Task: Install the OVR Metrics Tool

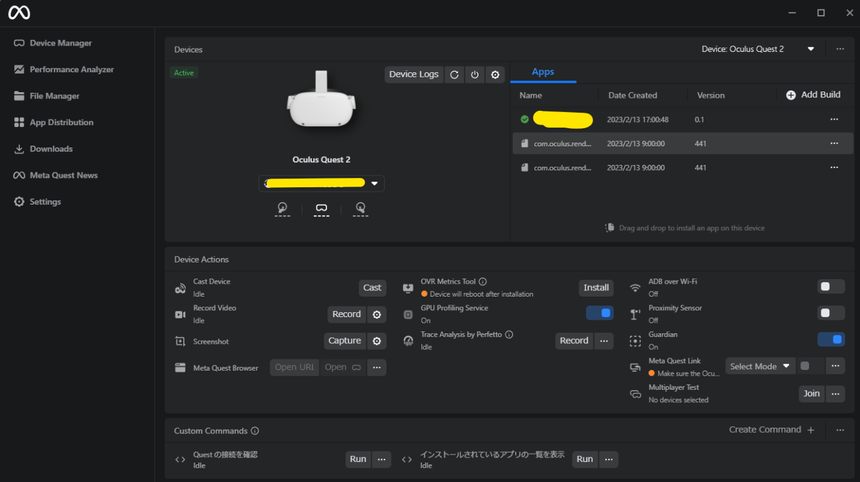Action: [x=596, y=288]
